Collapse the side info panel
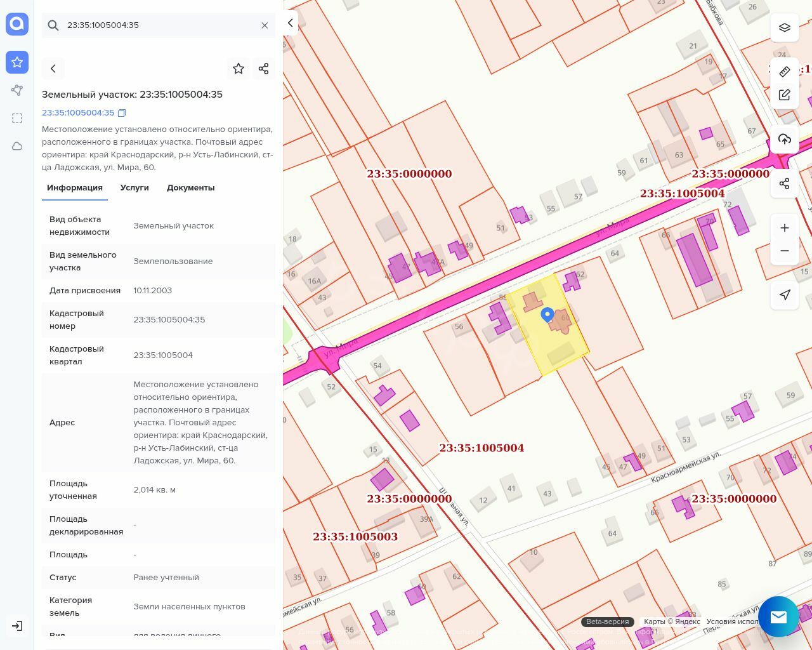This screenshot has width=812, height=650. [x=290, y=23]
